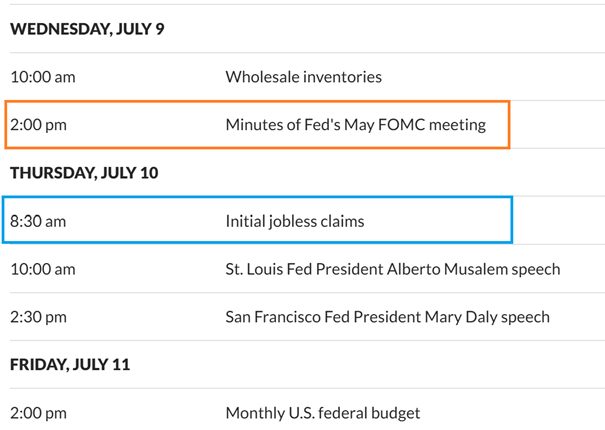The height and width of the screenshot is (430, 605).
Task: Select the Mary Daly speech event
Action: (387, 317)
